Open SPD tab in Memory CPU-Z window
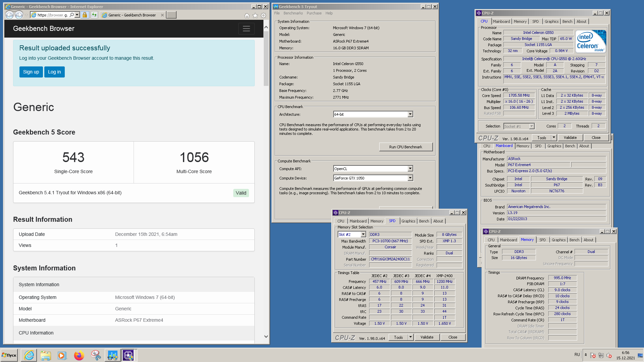 pyautogui.click(x=542, y=240)
